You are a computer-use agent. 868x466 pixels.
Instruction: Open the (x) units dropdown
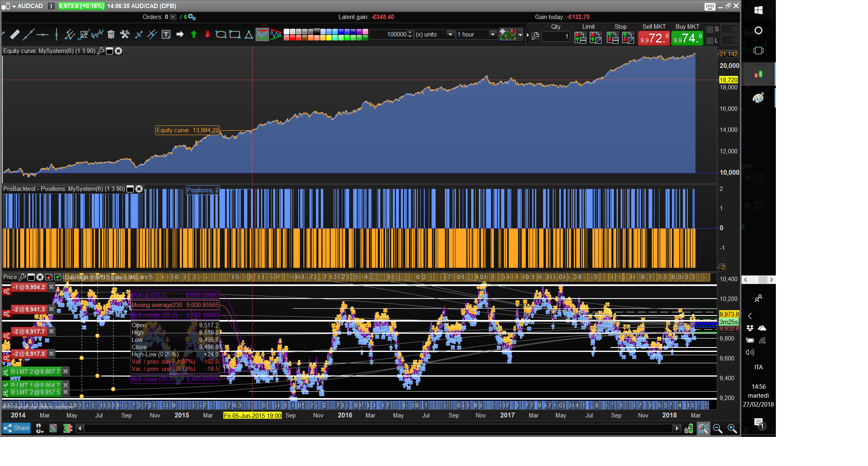(450, 35)
